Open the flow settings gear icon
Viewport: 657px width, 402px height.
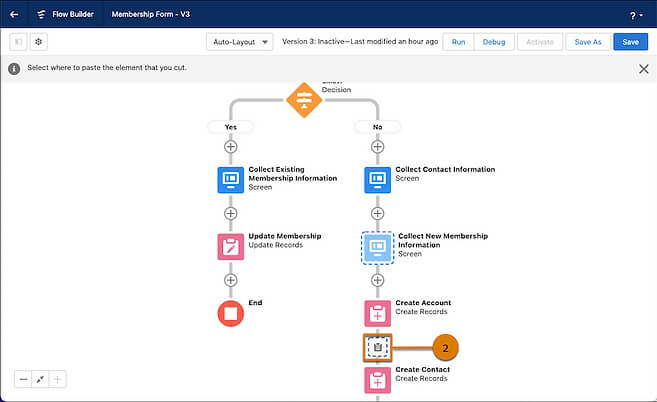pyautogui.click(x=38, y=42)
